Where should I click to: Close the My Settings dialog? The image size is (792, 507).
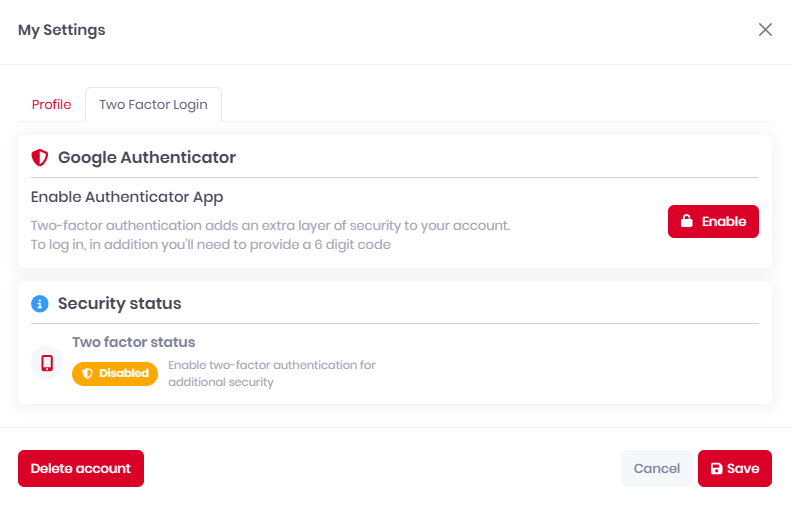click(x=765, y=30)
